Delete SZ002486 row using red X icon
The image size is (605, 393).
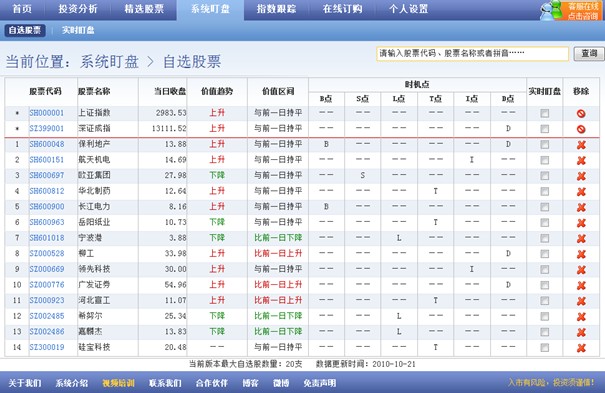[581, 332]
